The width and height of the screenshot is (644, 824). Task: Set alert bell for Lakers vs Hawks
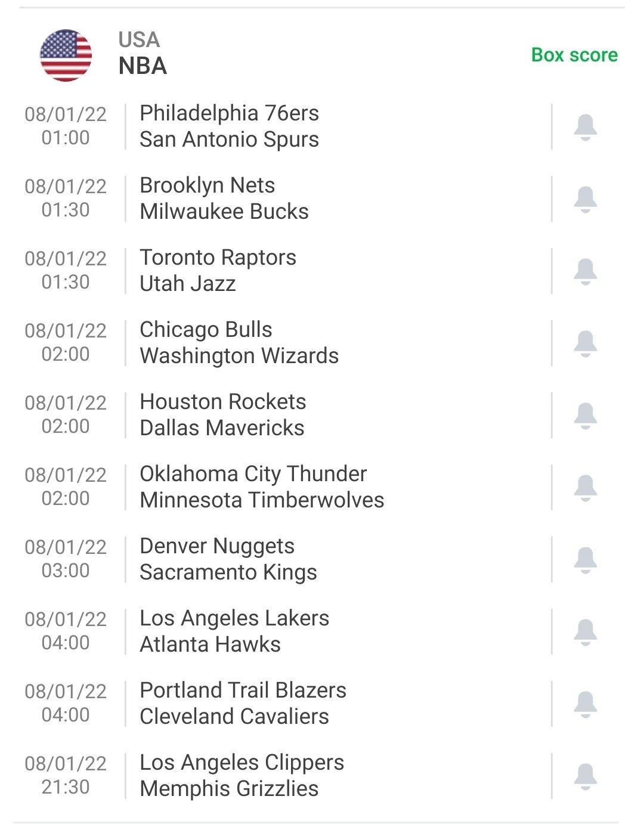click(586, 632)
